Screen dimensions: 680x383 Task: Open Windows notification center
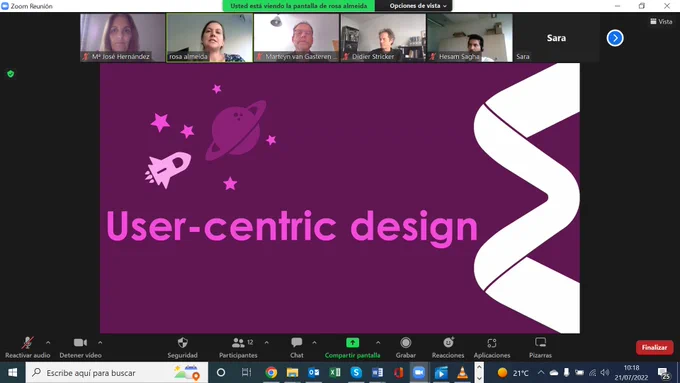click(x=664, y=373)
